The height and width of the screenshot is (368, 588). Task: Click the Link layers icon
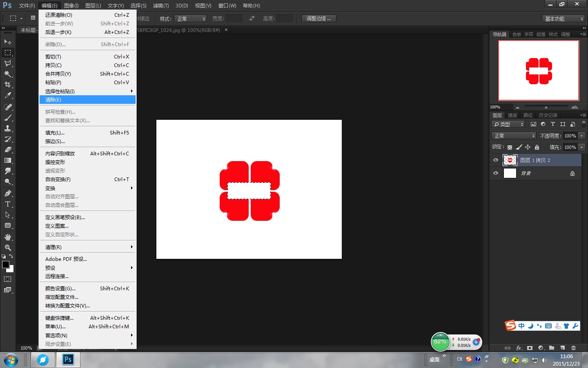coord(508,348)
